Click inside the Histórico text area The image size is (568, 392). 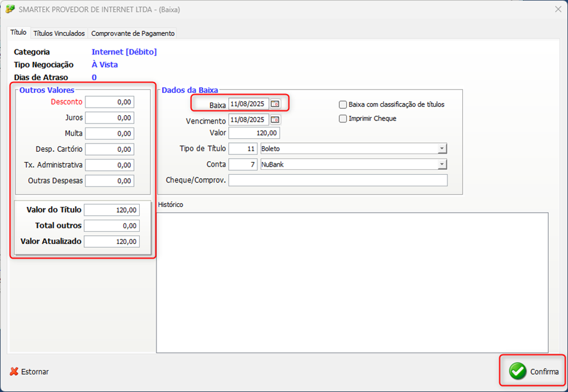click(352, 282)
